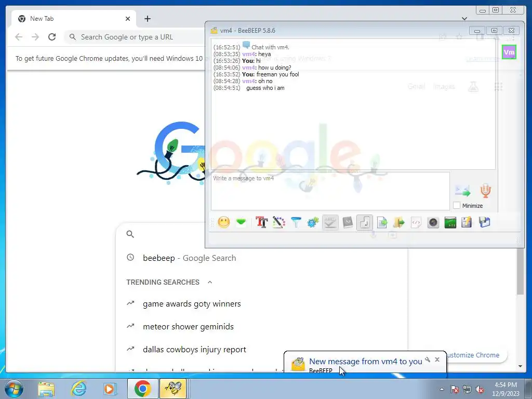
Task: Open the Windows Start menu
Action: pyautogui.click(x=14, y=389)
